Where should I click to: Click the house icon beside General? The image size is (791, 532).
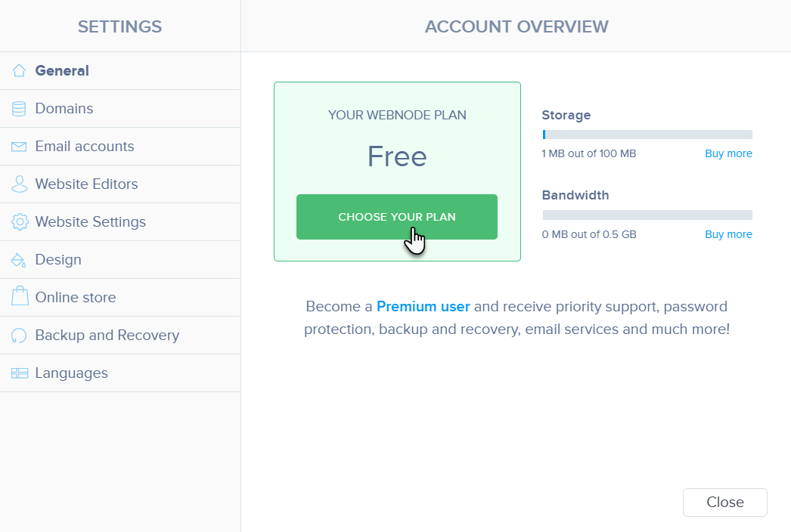19,70
